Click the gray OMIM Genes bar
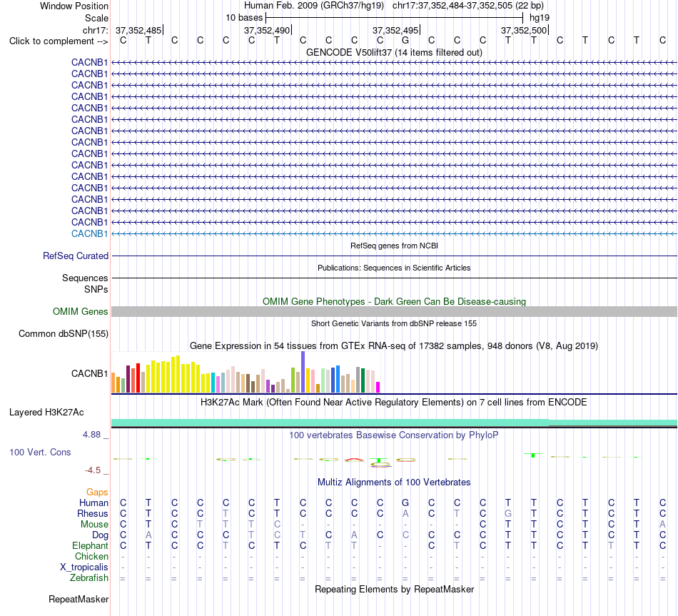678x616 pixels. [394, 311]
